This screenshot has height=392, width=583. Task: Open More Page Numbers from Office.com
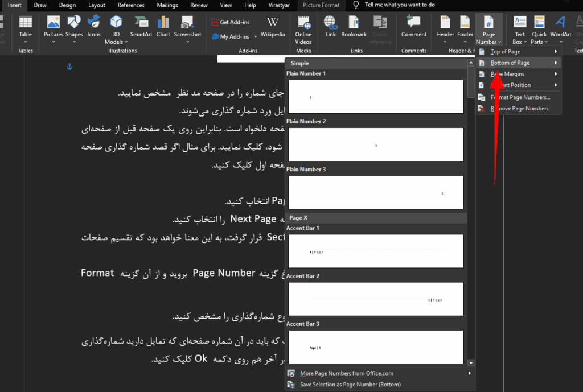(x=347, y=373)
